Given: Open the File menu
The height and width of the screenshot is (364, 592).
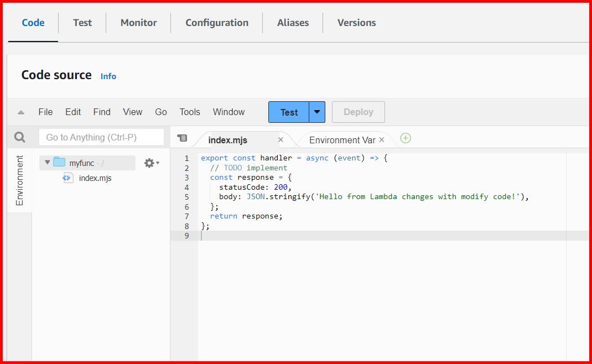Looking at the screenshot, I should click(x=45, y=112).
